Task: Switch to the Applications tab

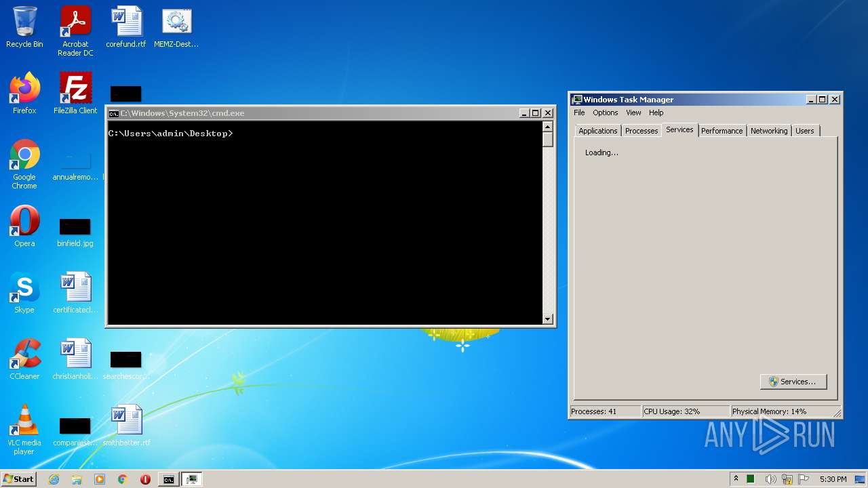Action: [x=597, y=131]
